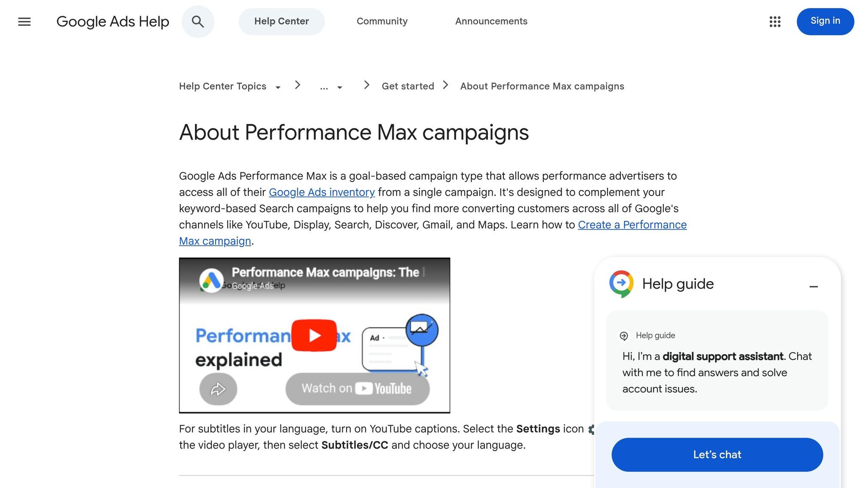Click the Help guide message icon
The image size is (868, 488).
pyautogui.click(x=624, y=336)
